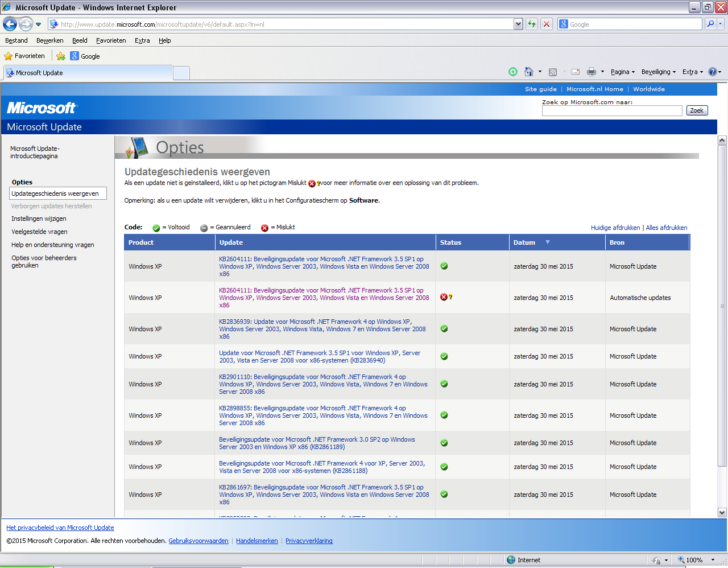Open the recent pages dropdown arrow
728x568 pixels.
tap(38, 24)
